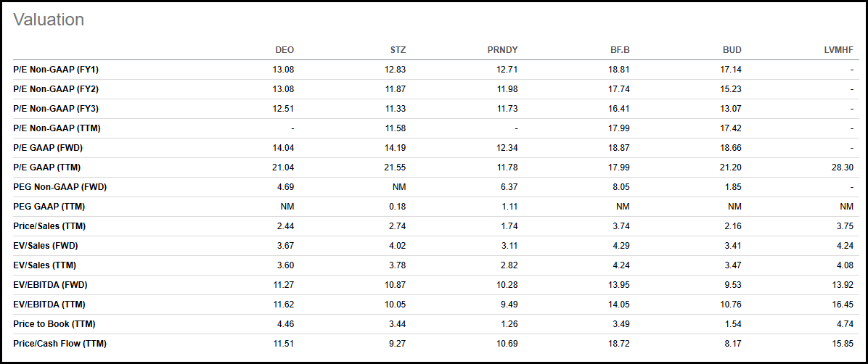Select the Price/Sales (TTM) row label
This screenshot has width=868, height=364.
[49, 226]
